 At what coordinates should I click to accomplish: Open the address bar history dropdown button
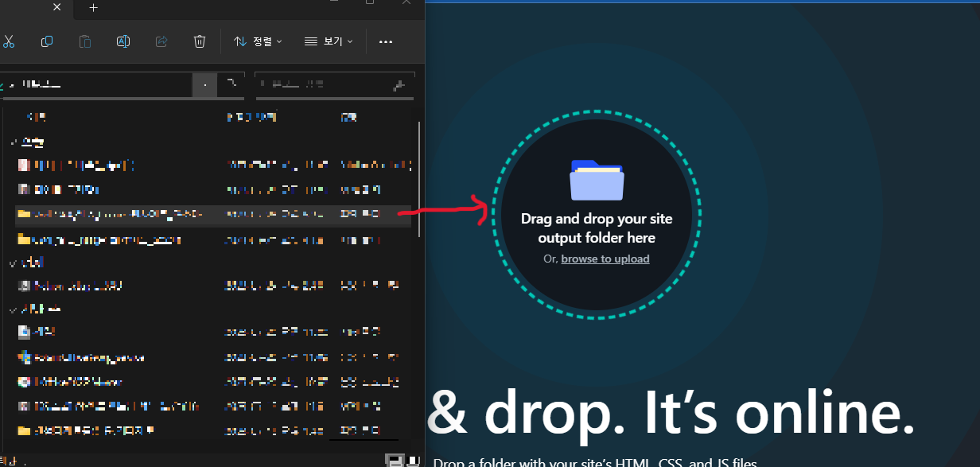[205, 85]
